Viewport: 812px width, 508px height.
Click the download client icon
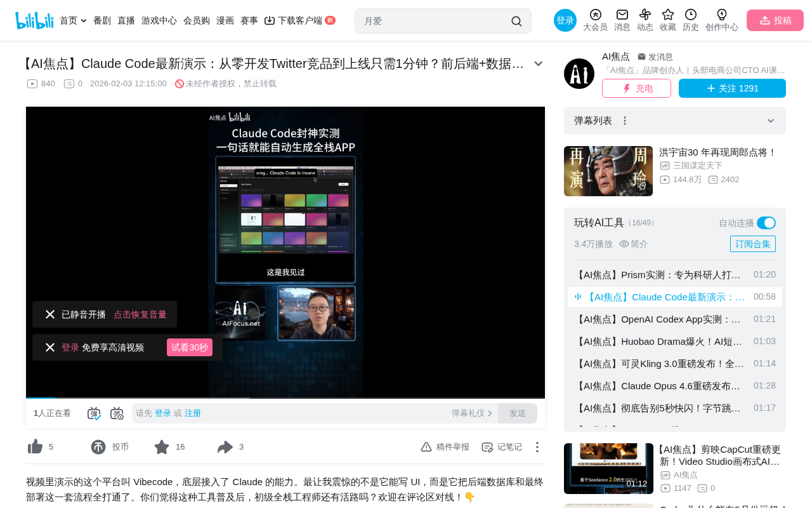click(270, 20)
